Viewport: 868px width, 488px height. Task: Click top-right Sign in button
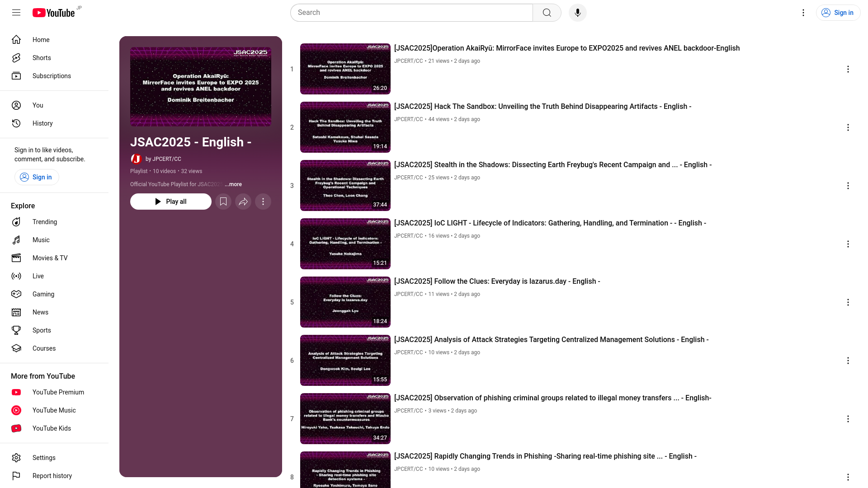point(838,13)
